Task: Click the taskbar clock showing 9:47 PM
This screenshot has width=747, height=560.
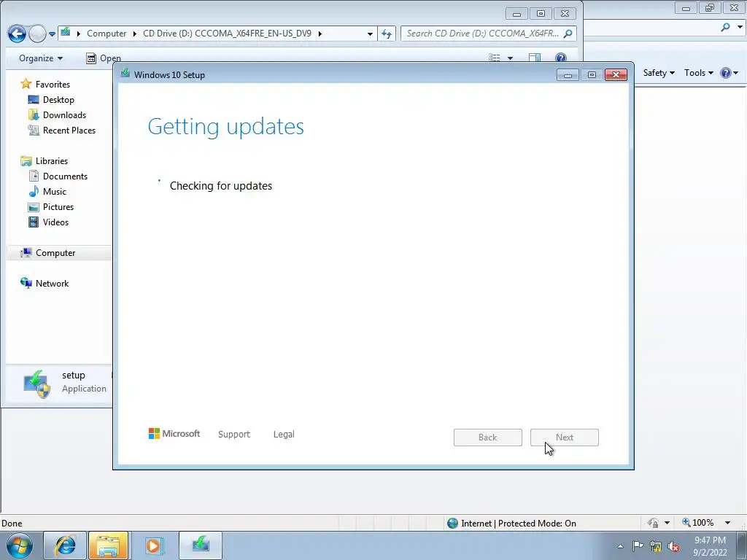Action: click(x=710, y=546)
